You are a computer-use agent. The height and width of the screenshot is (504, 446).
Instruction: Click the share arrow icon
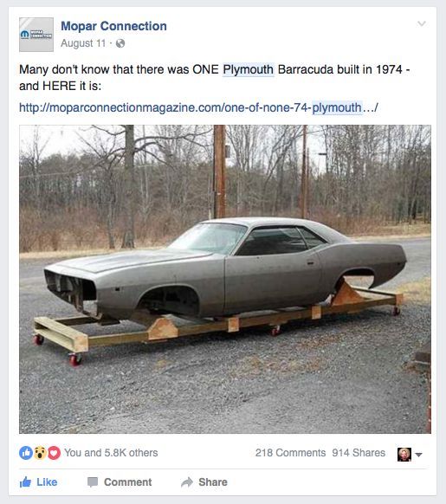click(x=187, y=481)
